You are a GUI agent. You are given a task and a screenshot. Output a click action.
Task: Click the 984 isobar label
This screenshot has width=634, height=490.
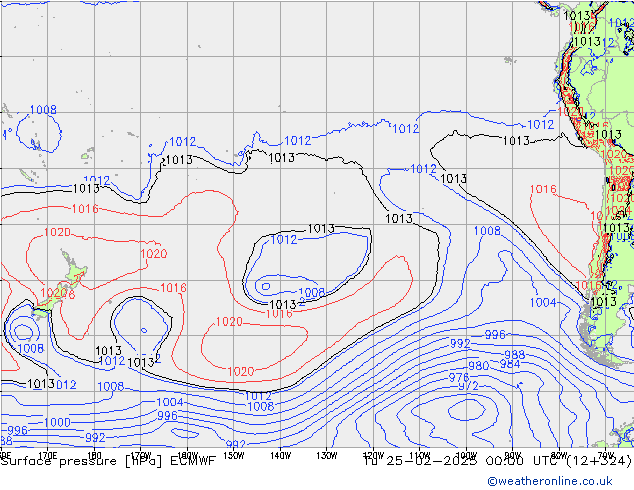point(510,364)
